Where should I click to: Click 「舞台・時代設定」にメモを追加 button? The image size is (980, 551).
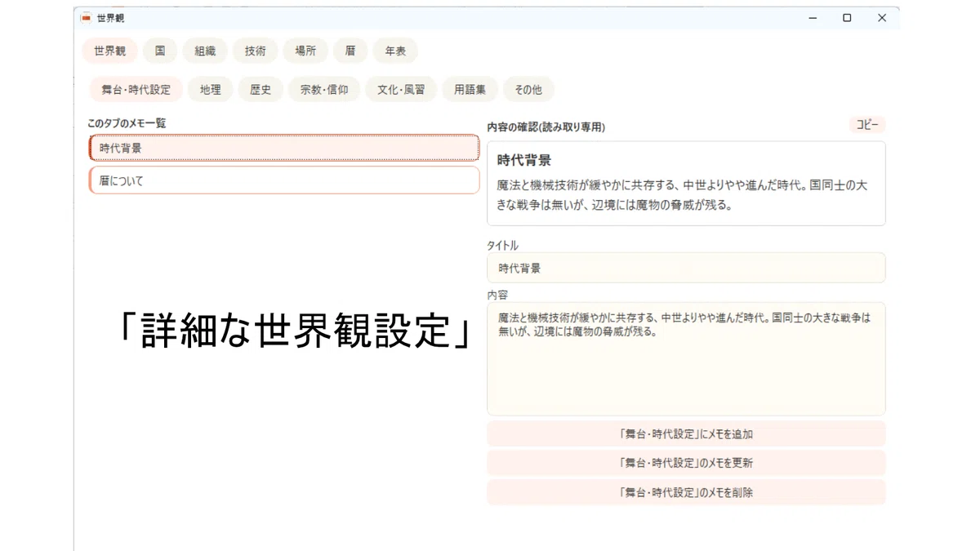[x=686, y=434]
